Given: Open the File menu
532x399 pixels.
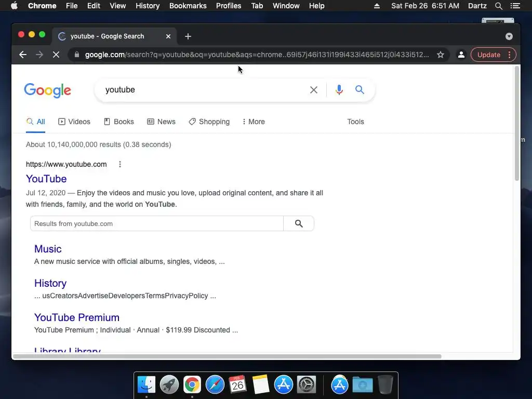Looking at the screenshot, I should pyautogui.click(x=72, y=6).
